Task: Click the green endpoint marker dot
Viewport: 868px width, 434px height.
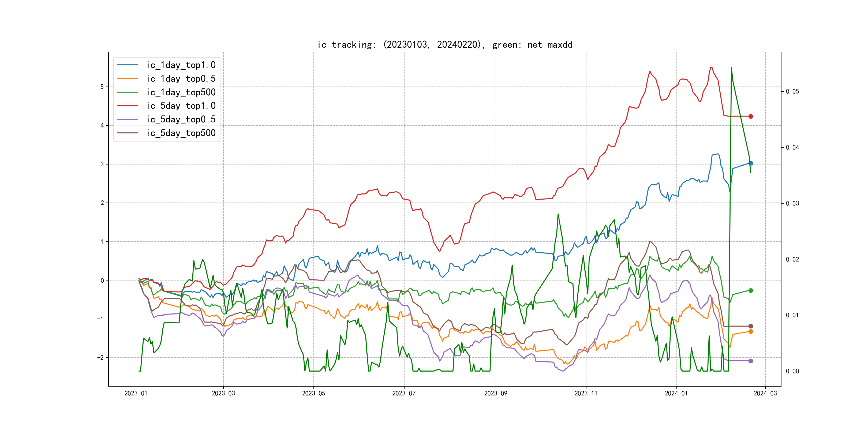Action: (x=751, y=290)
